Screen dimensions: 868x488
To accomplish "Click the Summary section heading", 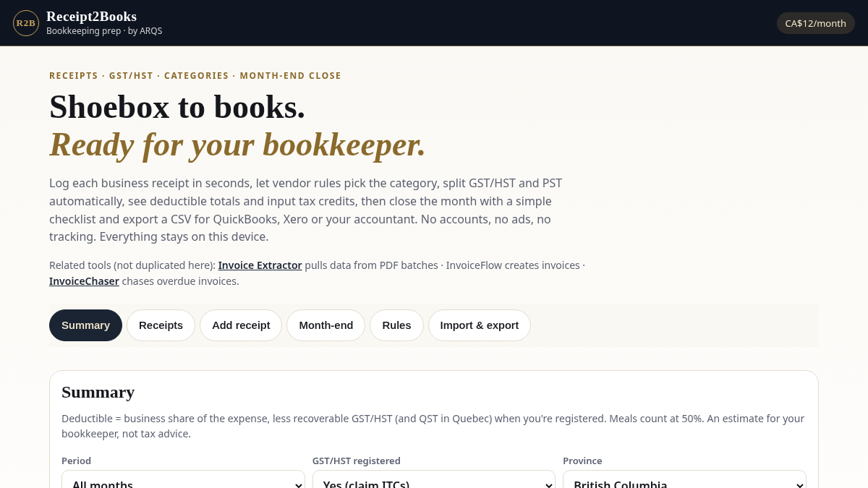I will pyautogui.click(x=98, y=392).
